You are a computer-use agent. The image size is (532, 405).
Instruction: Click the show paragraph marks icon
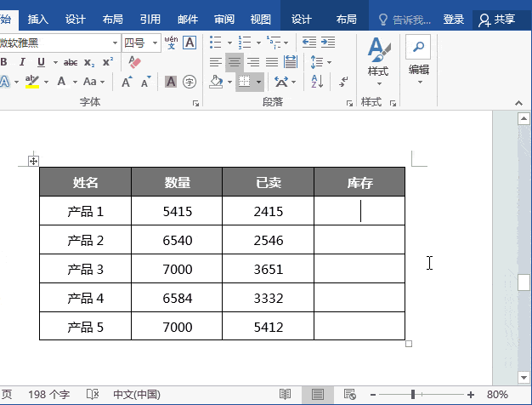point(343,82)
